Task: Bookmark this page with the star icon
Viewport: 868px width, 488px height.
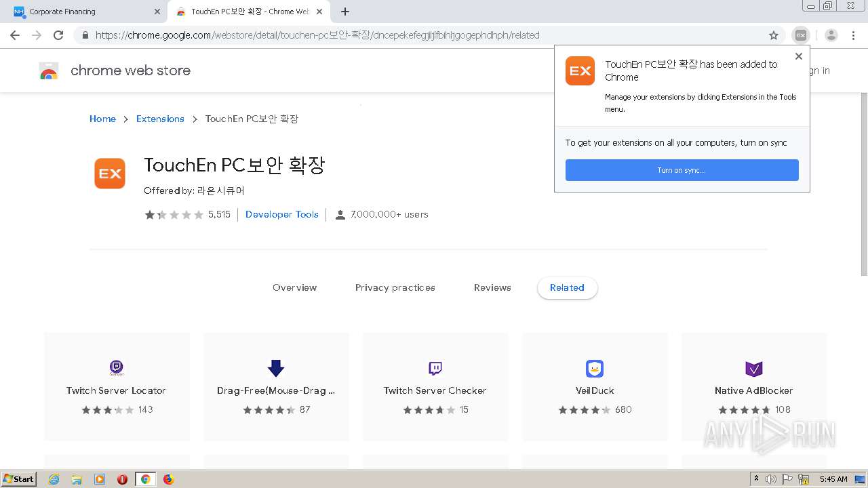Action: [x=774, y=35]
